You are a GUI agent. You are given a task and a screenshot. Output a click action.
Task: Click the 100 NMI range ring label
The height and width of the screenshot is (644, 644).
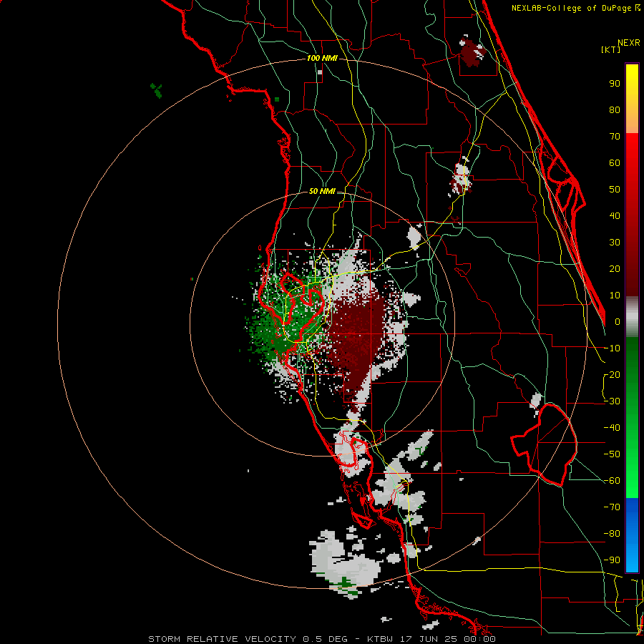pos(322,59)
